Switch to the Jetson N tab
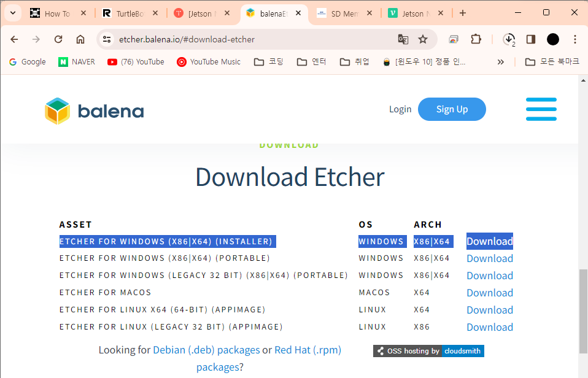 [x=416, y=13]
